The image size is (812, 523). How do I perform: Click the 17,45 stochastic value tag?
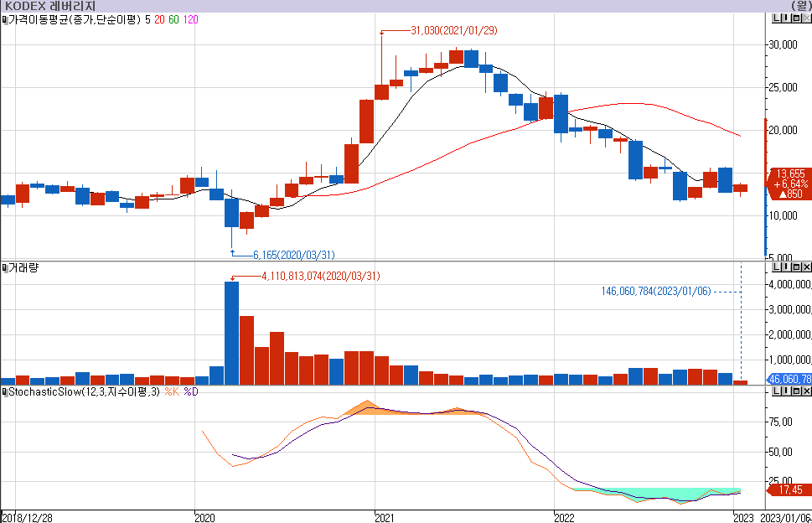click(x=790, y=489)
